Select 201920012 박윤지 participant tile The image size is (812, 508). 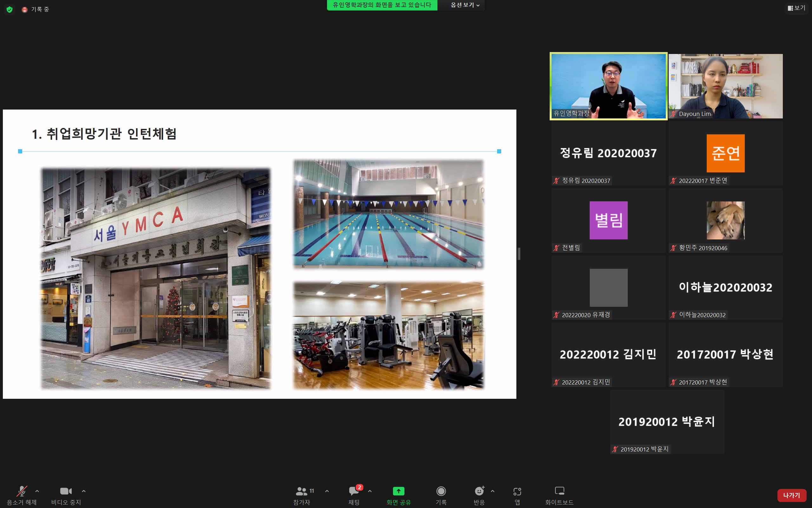667,422
